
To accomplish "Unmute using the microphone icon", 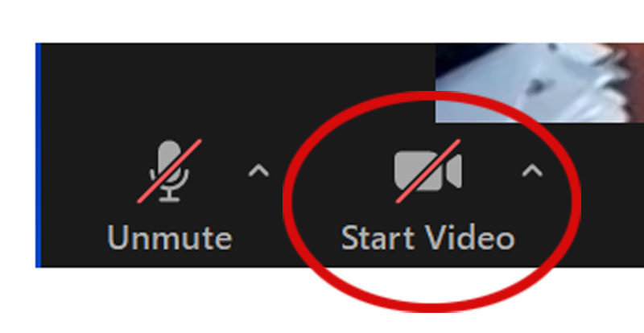I will pos(169,171).
